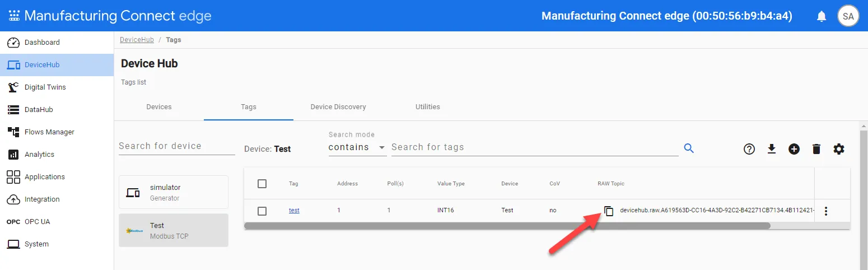The height and width of the screenshot is (270, 868).
Task: Click the Dashboard gauge icon
Action: click(x=13, y=43)
